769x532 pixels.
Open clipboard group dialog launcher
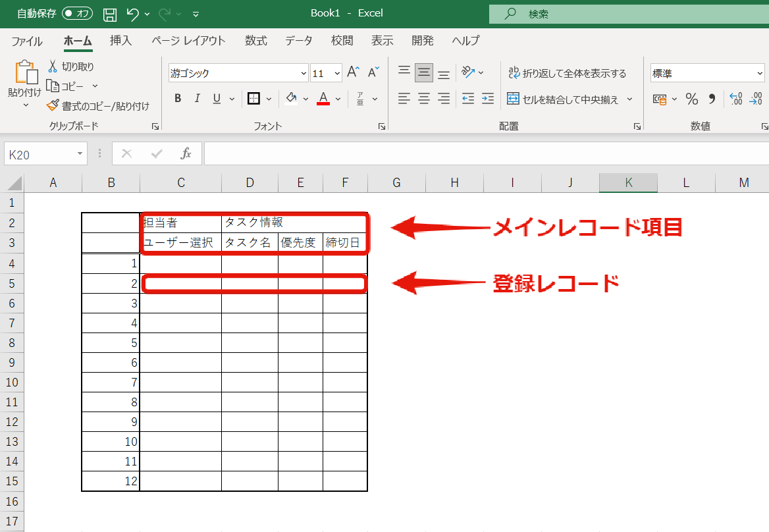155,126
